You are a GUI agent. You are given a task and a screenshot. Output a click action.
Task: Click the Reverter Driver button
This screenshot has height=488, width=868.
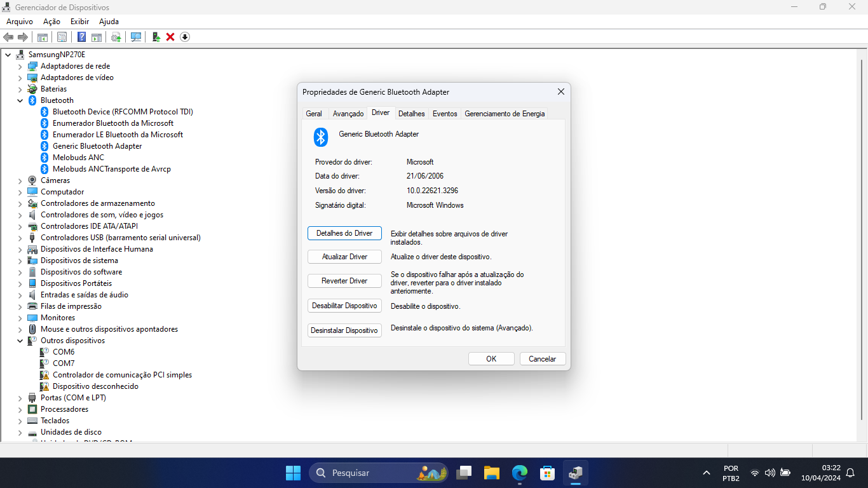344,281
